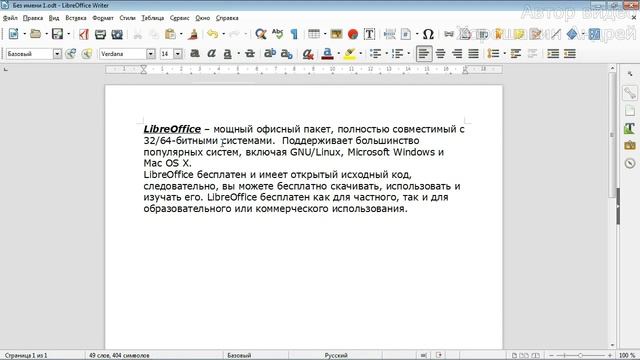Image resolution: width=640 pixels, height=360 pixels.
Task: Click Update Style icon next to style box
Action: pyautogui.click(x=71, y=54)
